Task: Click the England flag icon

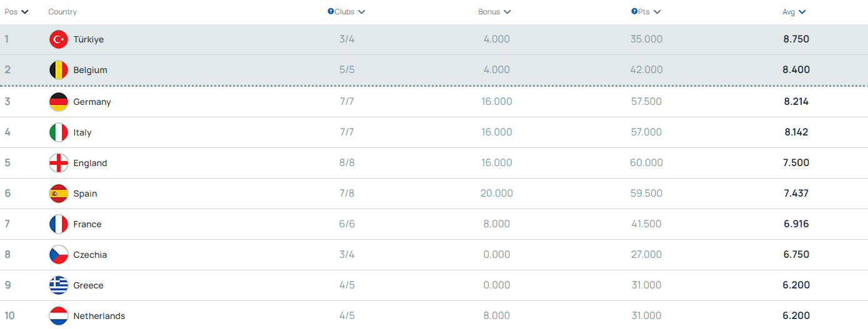Action: (59, 163)
